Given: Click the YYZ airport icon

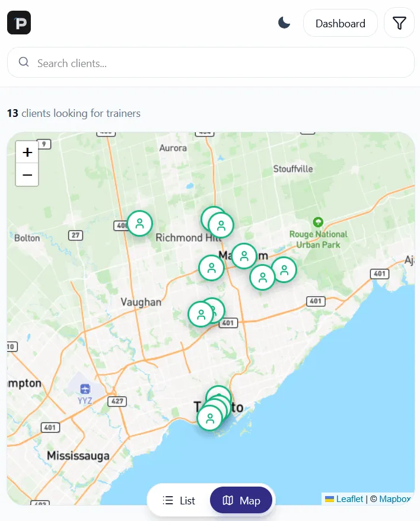Looking at the screenshot, I should 85,388.
